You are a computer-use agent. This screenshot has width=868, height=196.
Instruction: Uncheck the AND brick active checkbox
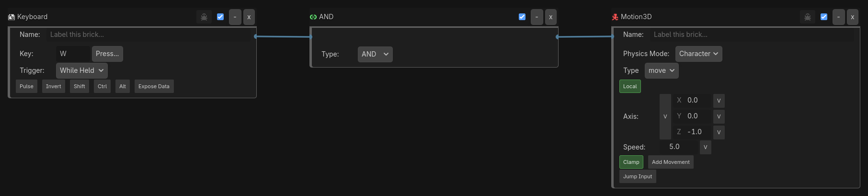pyautogui.click(x=522, y=17)
